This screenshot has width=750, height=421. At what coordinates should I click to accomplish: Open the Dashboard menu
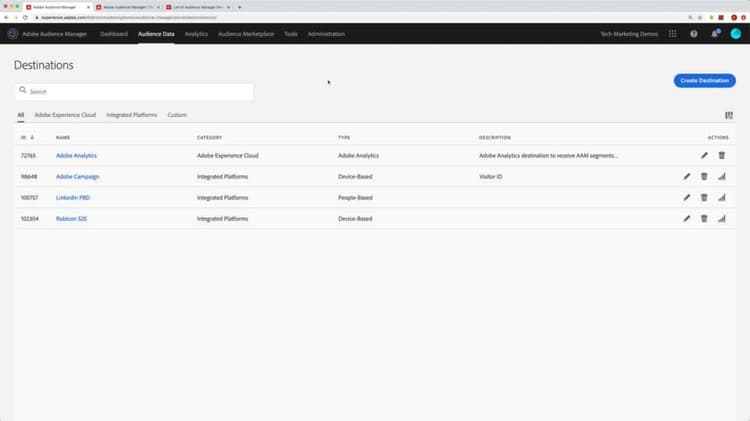coord(114,34)
